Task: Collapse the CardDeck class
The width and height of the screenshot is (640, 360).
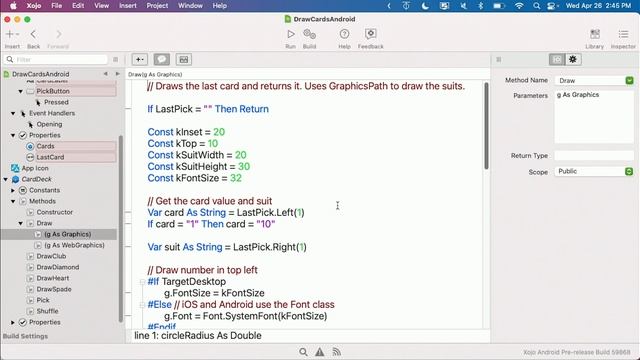Action: pyautogui.click(x=5, y=180)
